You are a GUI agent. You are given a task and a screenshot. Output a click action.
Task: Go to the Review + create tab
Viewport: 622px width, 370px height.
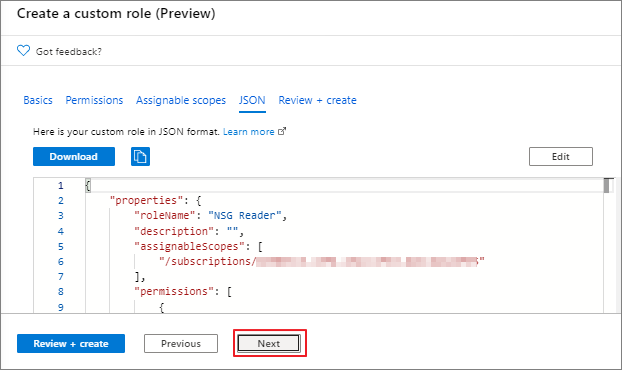pyautogui.click(x=317, y=100)
